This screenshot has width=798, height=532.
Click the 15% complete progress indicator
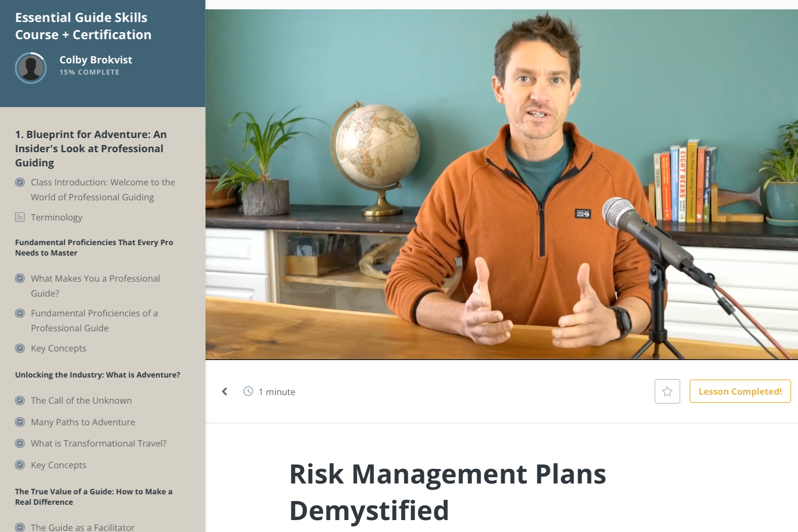pos(89,72)
